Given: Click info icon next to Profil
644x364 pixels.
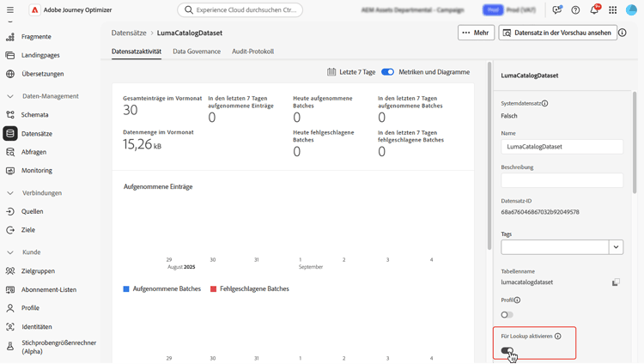Looking at the screenshot, I should click(517, 300).
